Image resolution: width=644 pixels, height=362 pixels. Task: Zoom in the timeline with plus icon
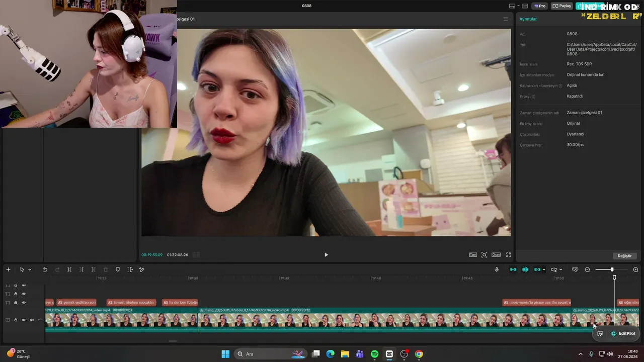tap(635, 270)
